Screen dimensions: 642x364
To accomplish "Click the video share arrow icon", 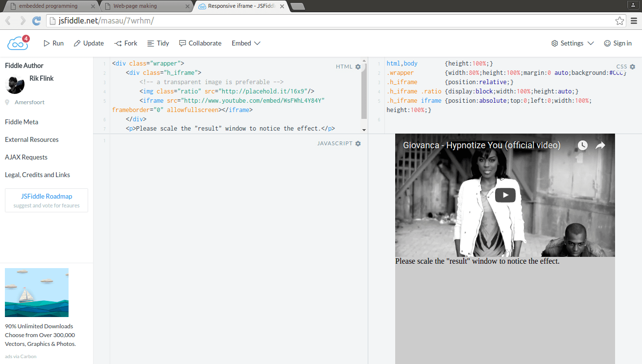I will coord(600,145).
